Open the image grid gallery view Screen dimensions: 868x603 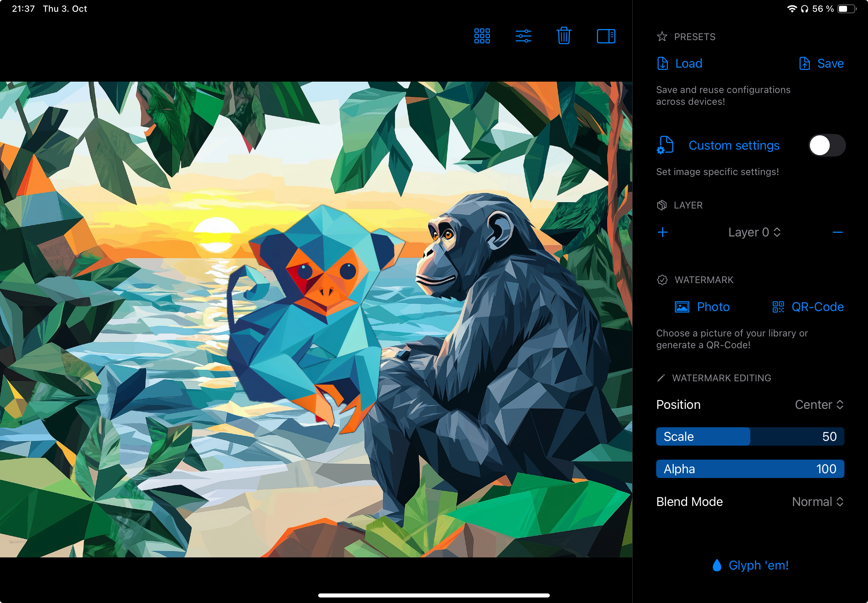coord(482,36)
